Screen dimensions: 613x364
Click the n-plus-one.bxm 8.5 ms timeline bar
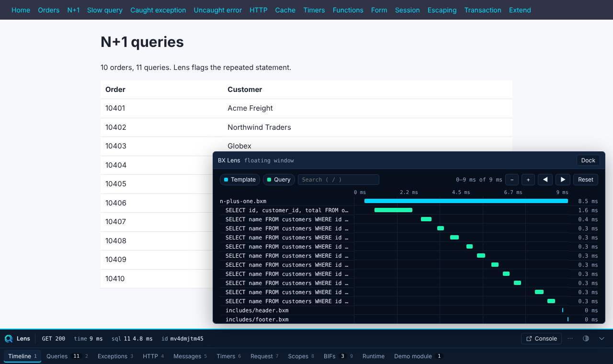click(466, 201)
